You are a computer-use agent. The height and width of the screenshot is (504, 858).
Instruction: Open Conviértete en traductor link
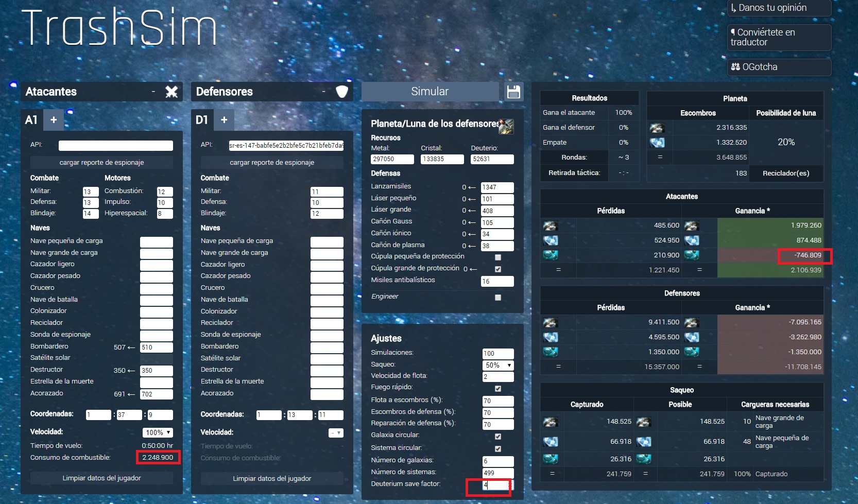coord(779,37)
